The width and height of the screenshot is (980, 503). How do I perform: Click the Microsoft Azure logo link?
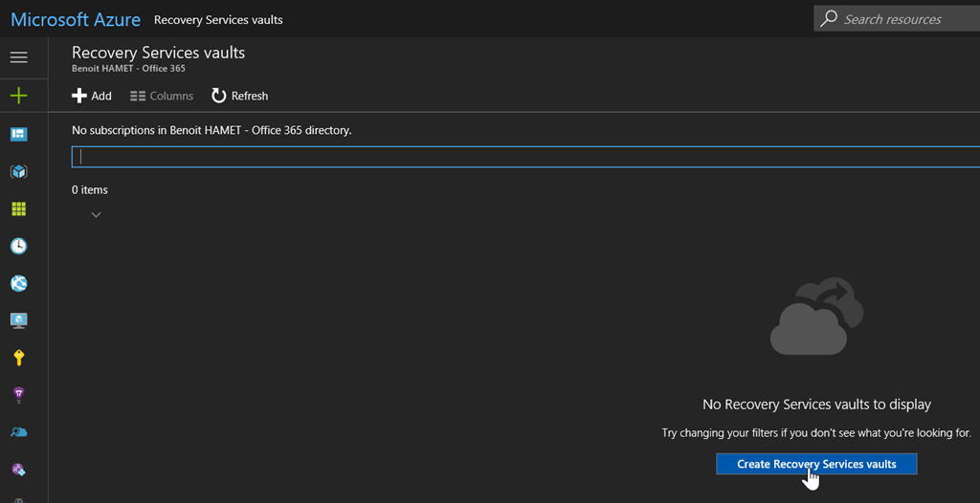coord(76,19)
